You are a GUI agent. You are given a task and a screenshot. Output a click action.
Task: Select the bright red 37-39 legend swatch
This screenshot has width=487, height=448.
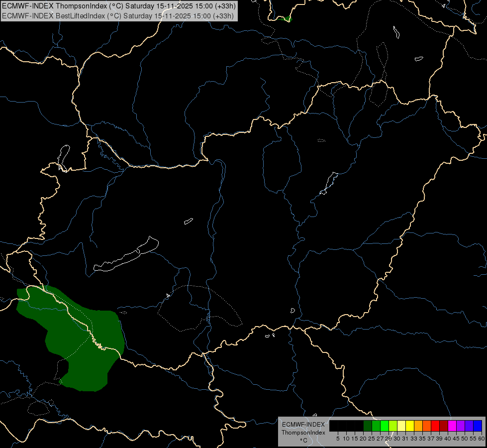tap(435, 426)
